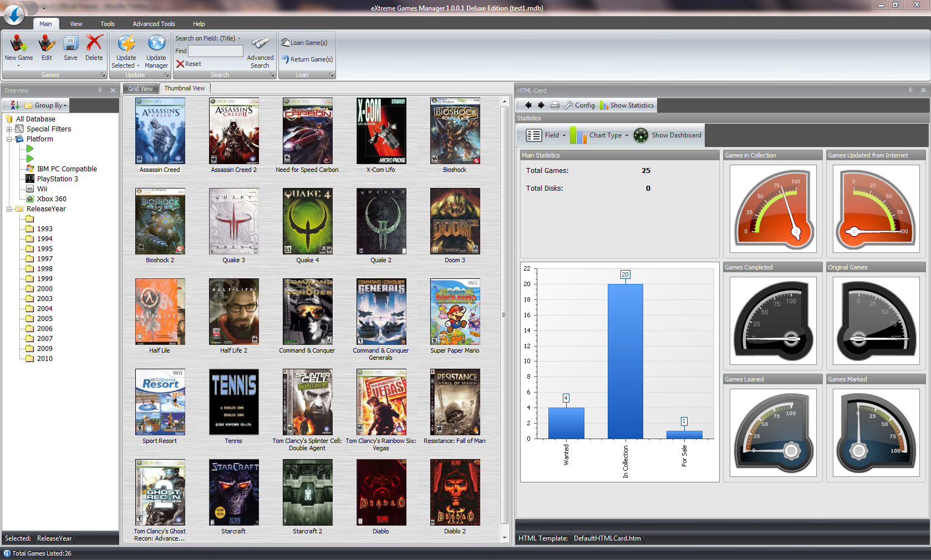Click the thumbnail list scroll-down arrow

(505, 538)
